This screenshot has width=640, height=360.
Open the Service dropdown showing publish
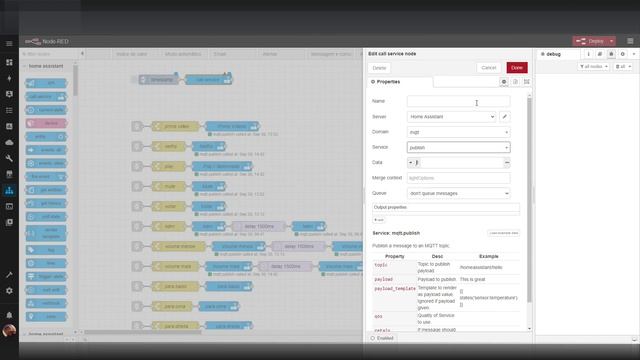tap(458, 147)
